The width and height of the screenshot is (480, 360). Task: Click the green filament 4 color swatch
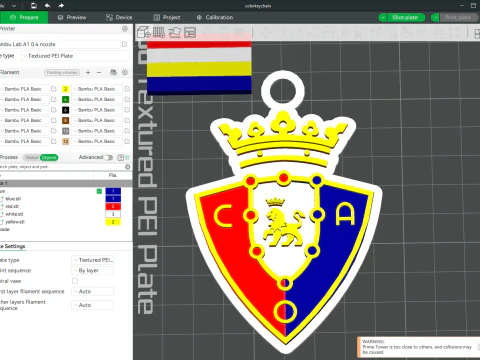tap(66, 99)
